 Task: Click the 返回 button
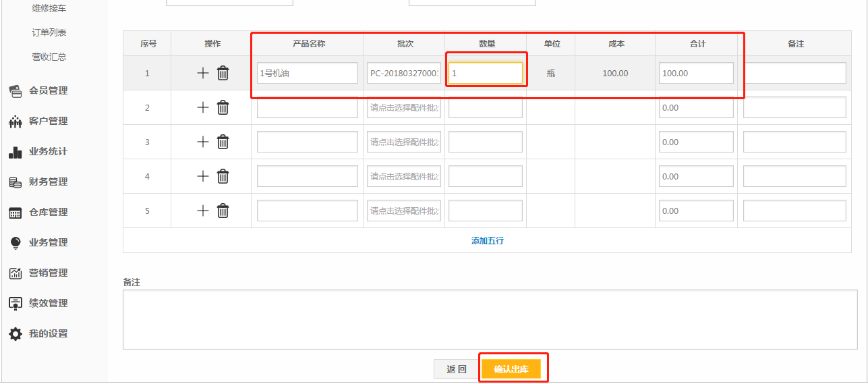456,369
